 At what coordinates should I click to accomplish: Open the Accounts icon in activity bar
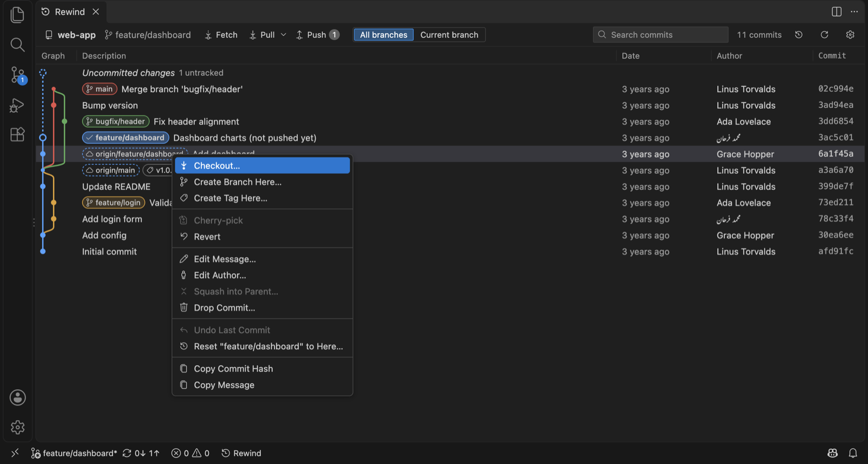[x=17, y=397]
